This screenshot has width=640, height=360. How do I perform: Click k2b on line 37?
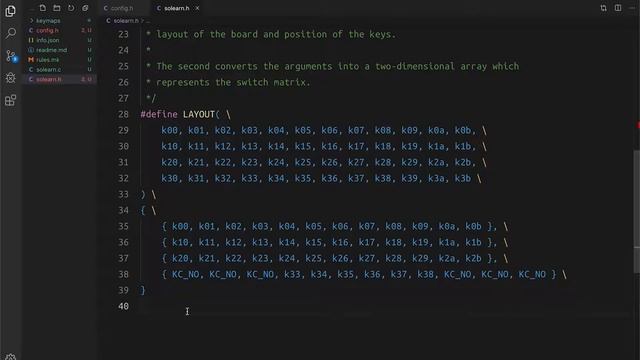click(x=473, y=258)
